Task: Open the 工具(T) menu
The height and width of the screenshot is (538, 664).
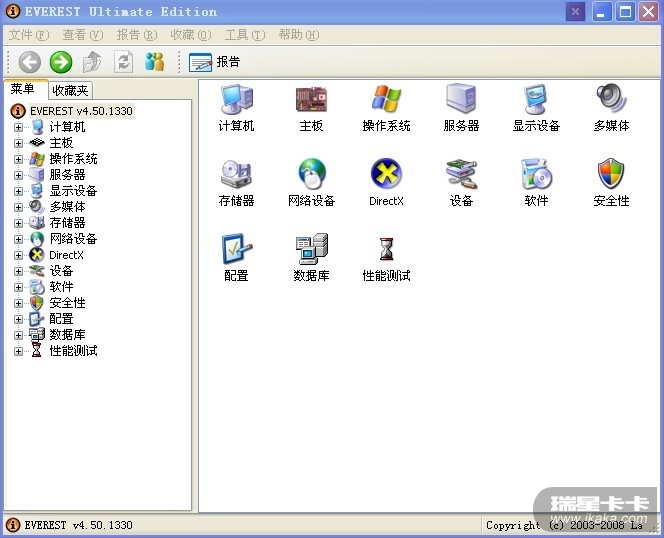Action: pyautogui.click(x=245, y=35)
